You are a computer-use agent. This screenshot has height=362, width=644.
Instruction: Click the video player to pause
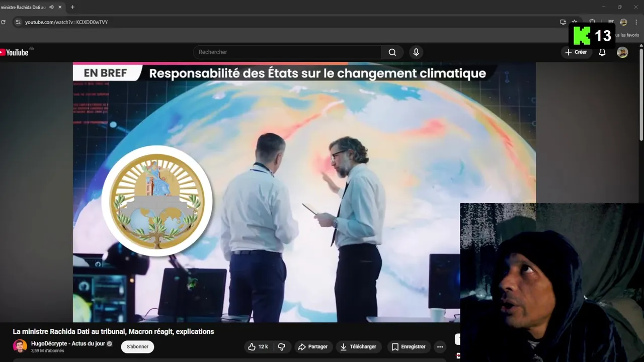(304, 192)
